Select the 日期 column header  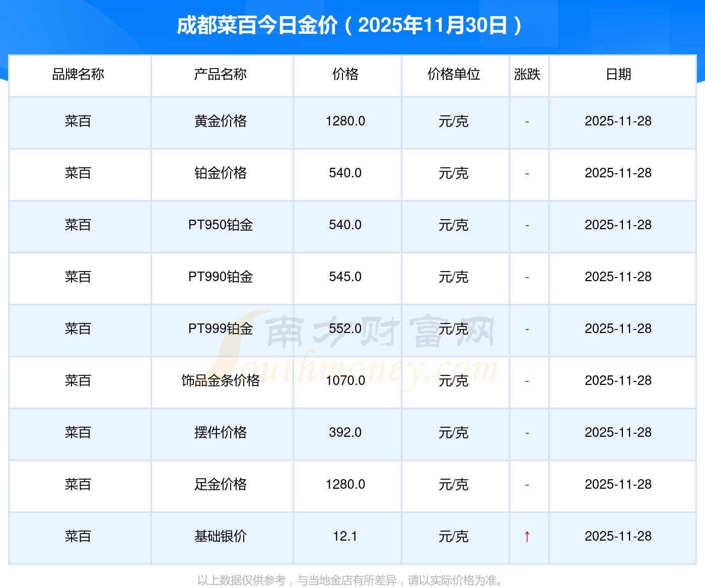[x=618, y=75]
